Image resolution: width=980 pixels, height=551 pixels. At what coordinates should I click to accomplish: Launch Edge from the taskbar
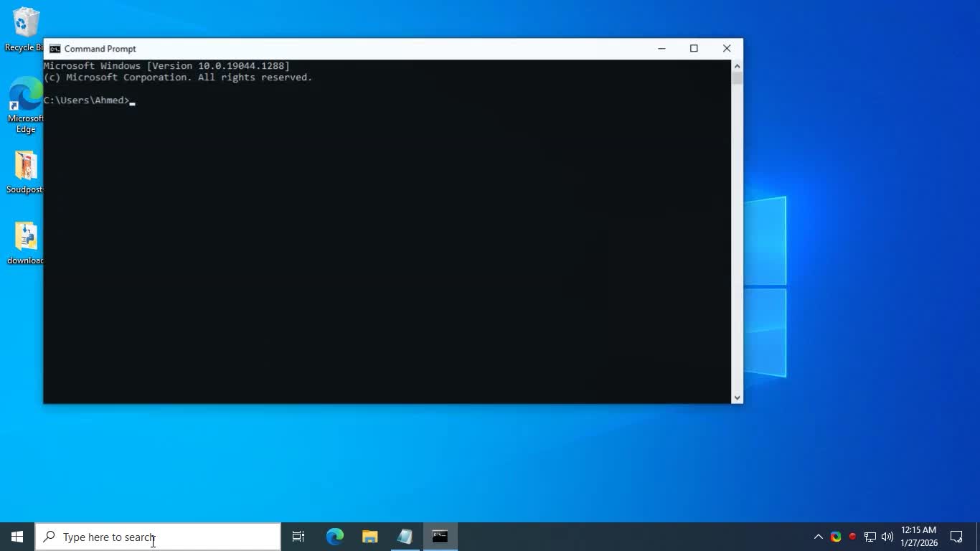(335, 537)
